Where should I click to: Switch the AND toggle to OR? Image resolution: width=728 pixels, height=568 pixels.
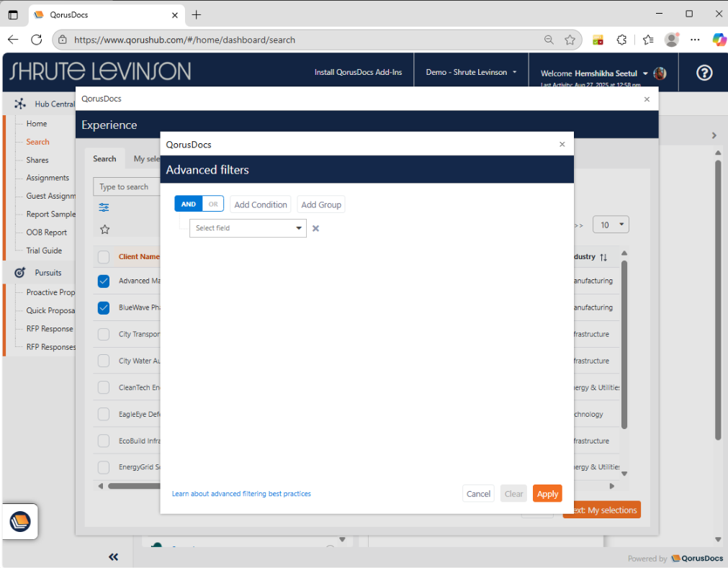point(212,204)
